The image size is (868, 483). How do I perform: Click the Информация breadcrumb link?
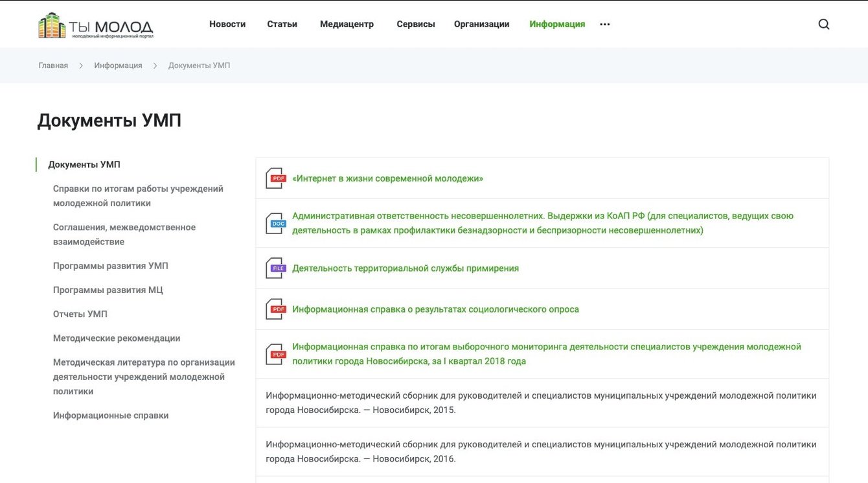[118, 65]
